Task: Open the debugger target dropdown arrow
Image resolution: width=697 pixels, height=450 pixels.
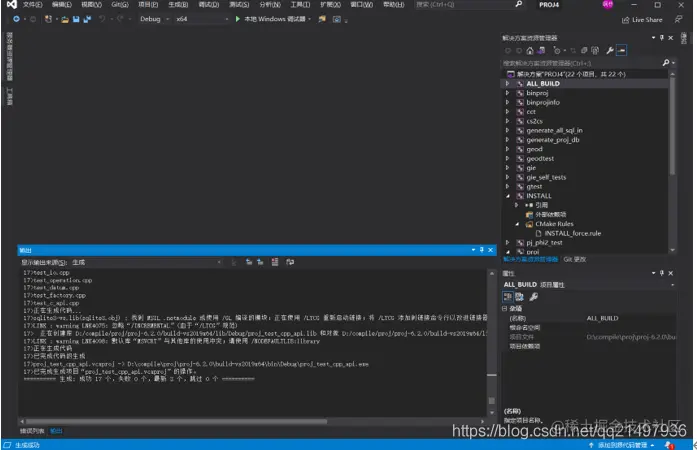Action: (x=309, y=19)
